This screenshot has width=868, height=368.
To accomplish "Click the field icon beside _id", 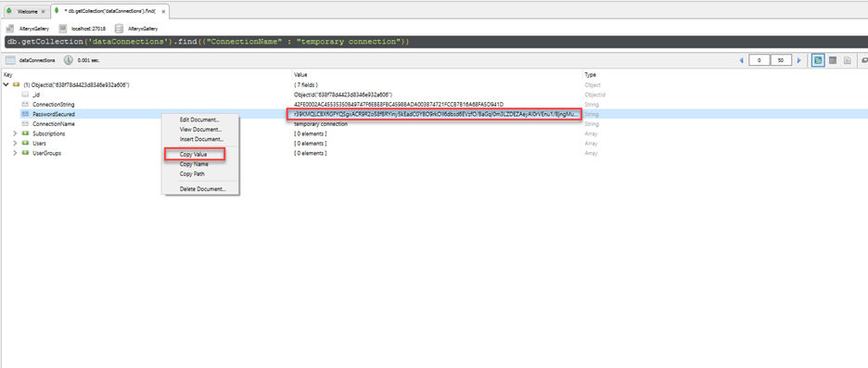I will [25, 95].
